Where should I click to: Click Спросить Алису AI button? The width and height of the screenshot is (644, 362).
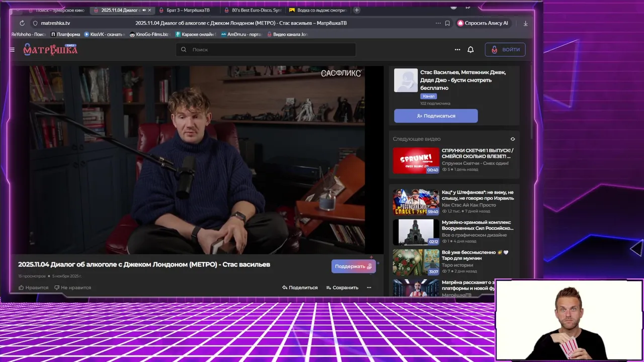coord(483,23)
